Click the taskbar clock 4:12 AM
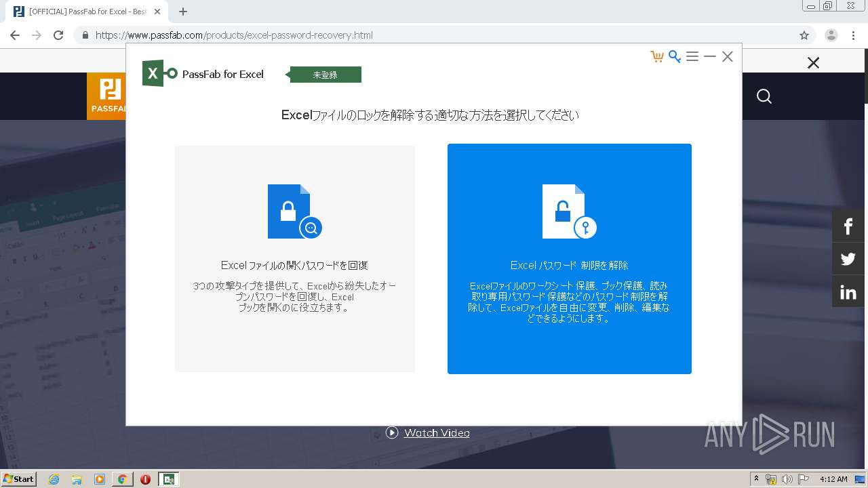This screenshot has width=868, height=488. 833,479
